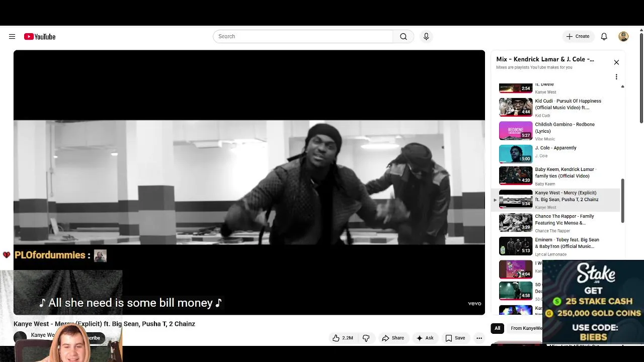This screenshot has height=362, width=644.
Task: Select the All filter chip
Action: 497,328
